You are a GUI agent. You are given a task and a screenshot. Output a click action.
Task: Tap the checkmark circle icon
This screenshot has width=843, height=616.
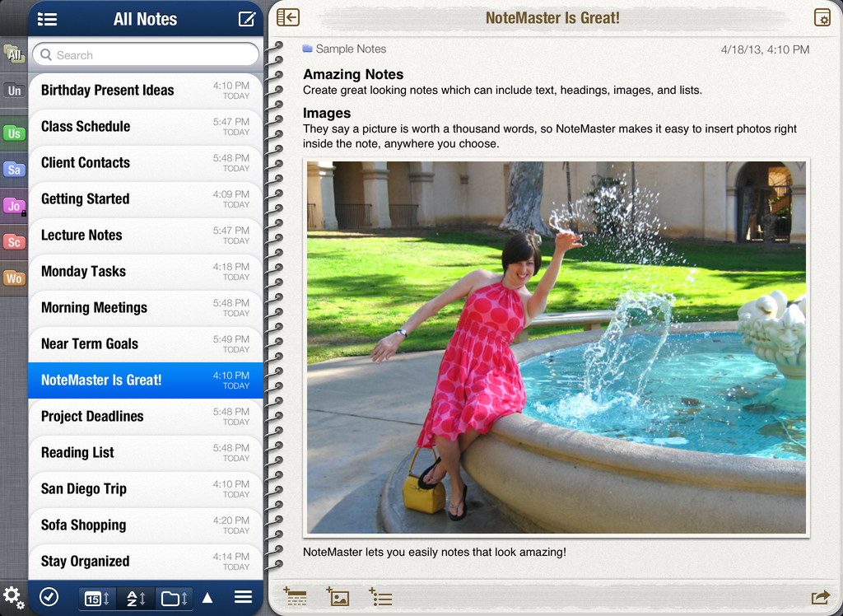click(x=49, y=596)
